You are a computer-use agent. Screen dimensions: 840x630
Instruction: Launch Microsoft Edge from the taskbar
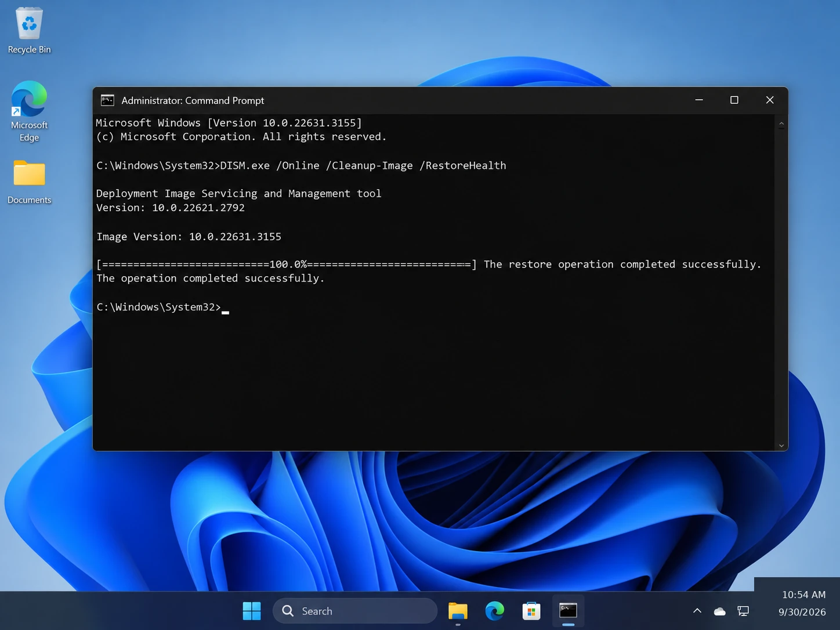[x=494, y=611]
